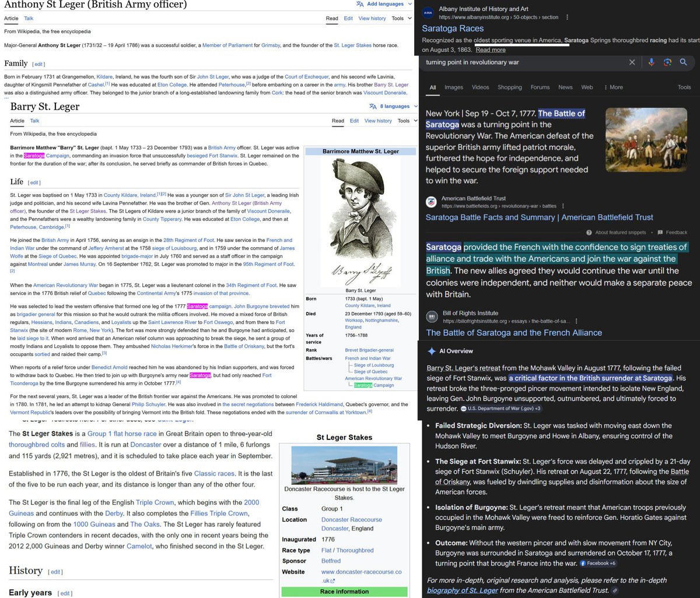Open Talk tab on Anthony St Leger page
This screenshot has height=598, width=700.
[29, 19]
